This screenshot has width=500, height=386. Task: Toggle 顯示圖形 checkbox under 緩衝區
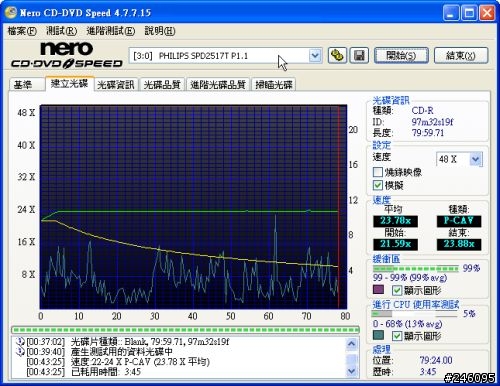click(397, 290)
